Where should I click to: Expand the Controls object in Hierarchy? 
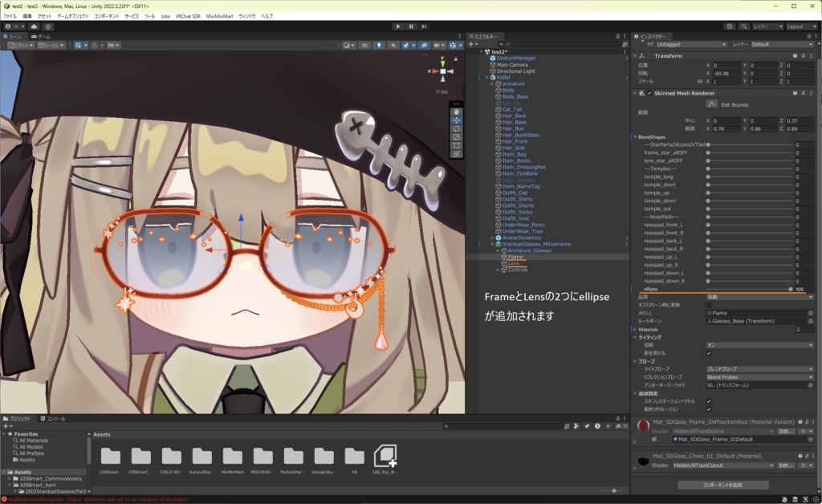coord(498,270)
